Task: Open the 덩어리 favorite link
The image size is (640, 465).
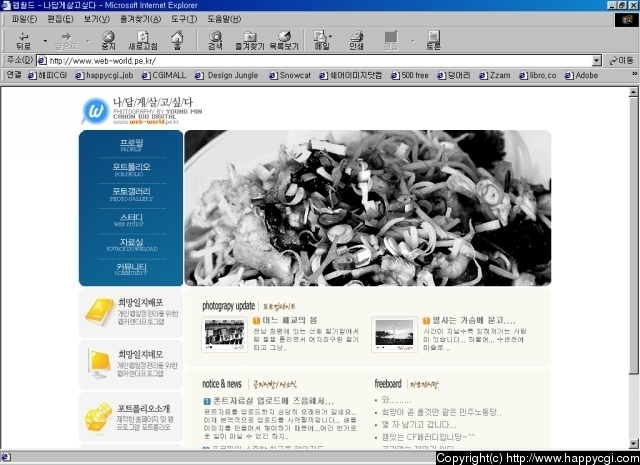Action: 454,75
